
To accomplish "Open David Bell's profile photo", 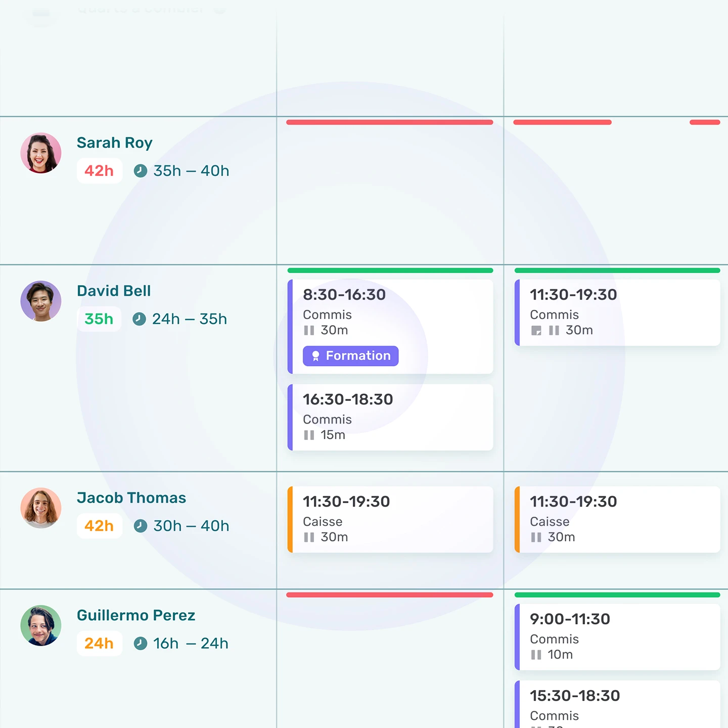I will 41,301.
